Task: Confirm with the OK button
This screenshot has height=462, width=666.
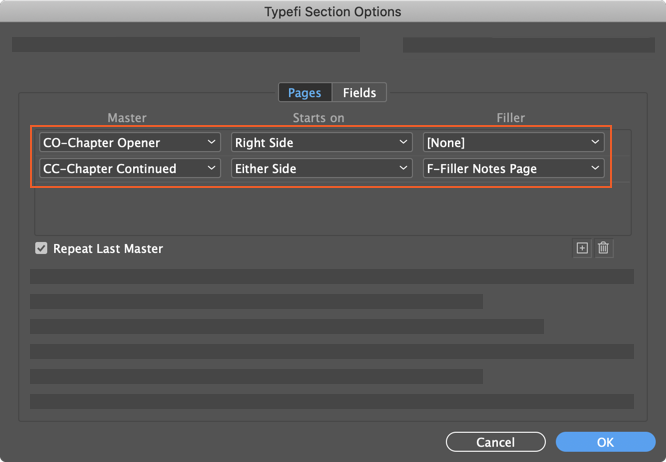Action: click(x=606, y=442)
